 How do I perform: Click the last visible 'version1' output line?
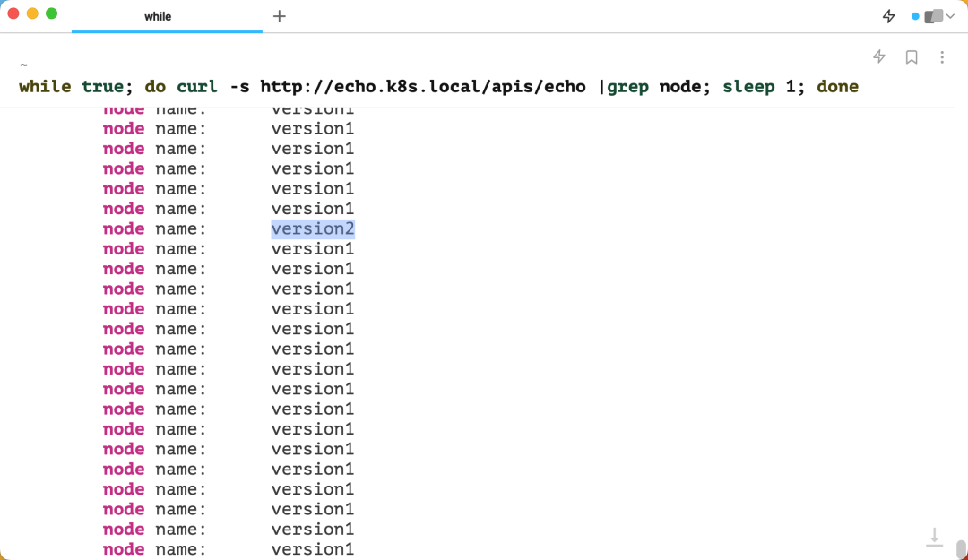313,549
